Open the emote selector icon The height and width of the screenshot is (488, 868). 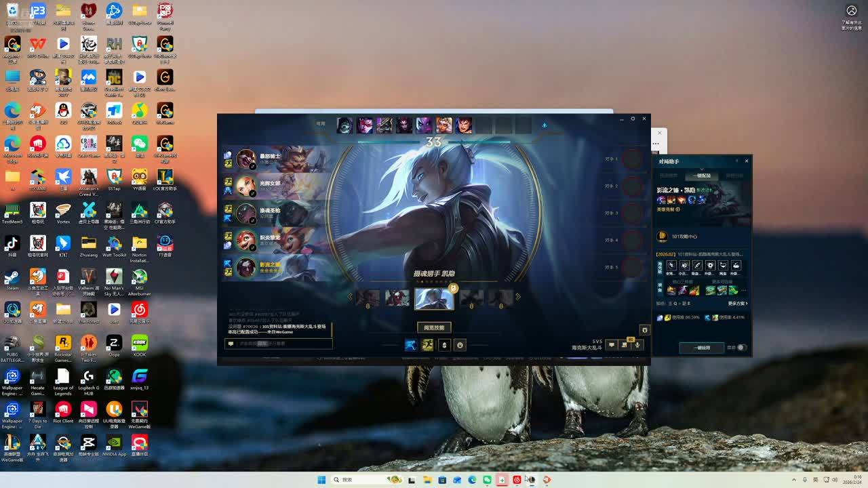click(460, 345)
